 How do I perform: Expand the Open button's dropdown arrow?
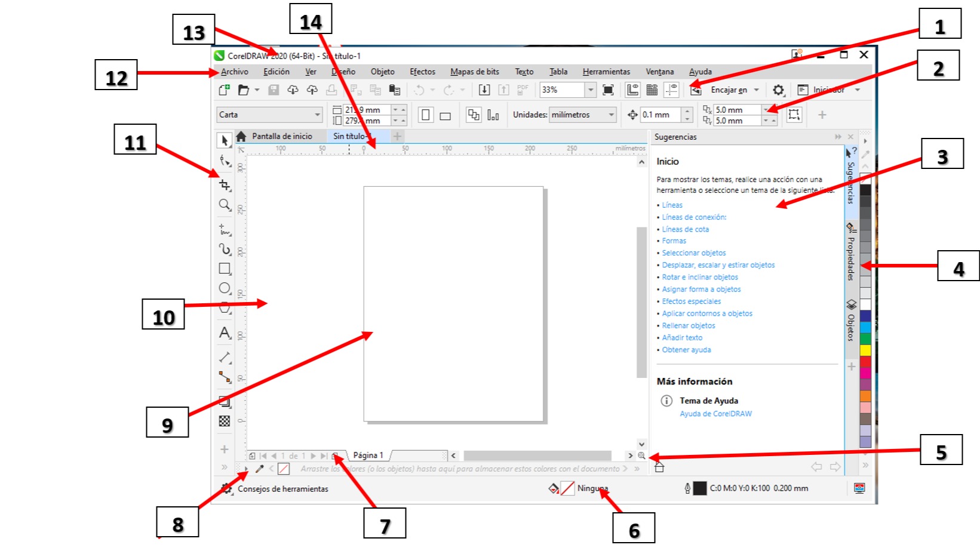click(x=257, y=90)
